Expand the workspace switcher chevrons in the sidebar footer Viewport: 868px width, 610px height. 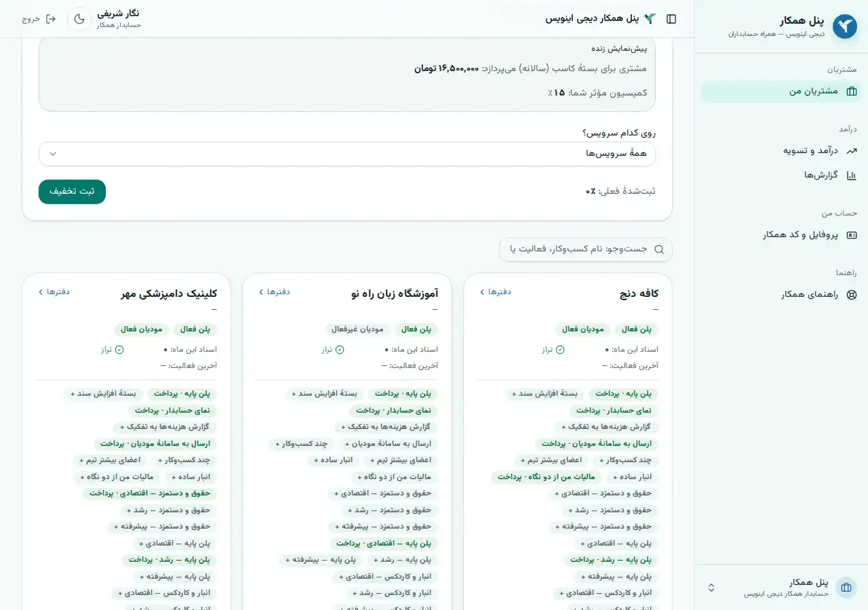click(711, 588)
